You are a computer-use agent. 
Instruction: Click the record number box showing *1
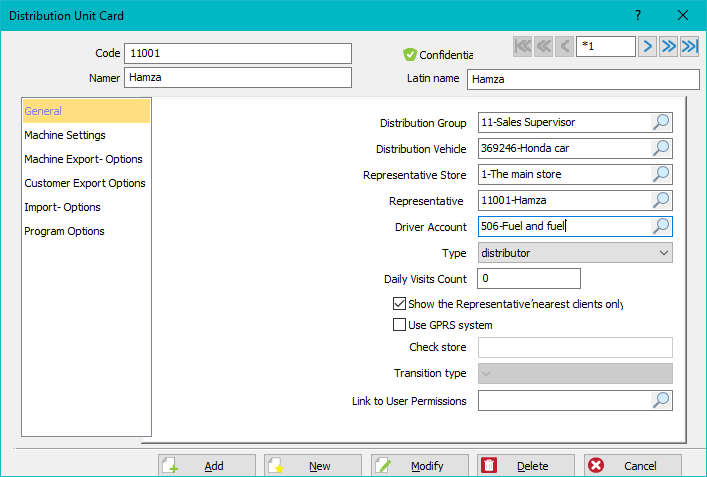[x=606, y=46]
